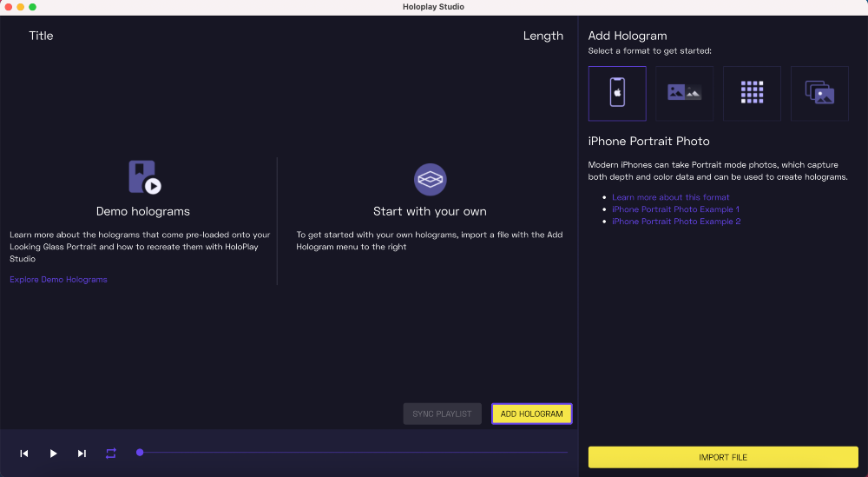Toggle playlist loop mode
Screen dimensions: 868x477
point(111,454)
